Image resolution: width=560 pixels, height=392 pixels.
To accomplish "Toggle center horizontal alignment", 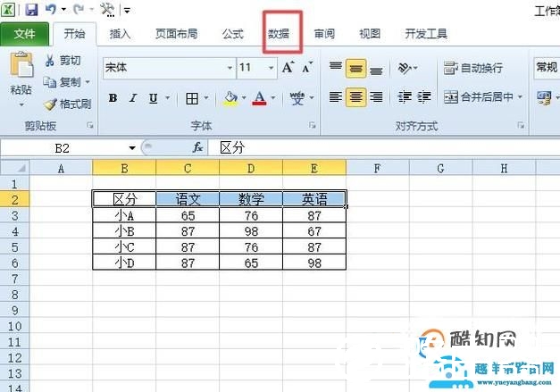I will pos(355,96).
